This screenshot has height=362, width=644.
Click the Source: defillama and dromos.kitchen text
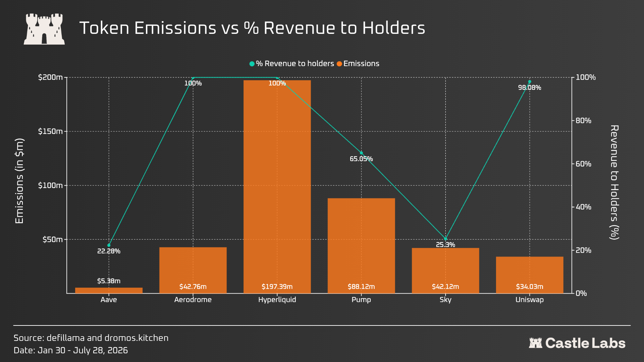(91, 338)
